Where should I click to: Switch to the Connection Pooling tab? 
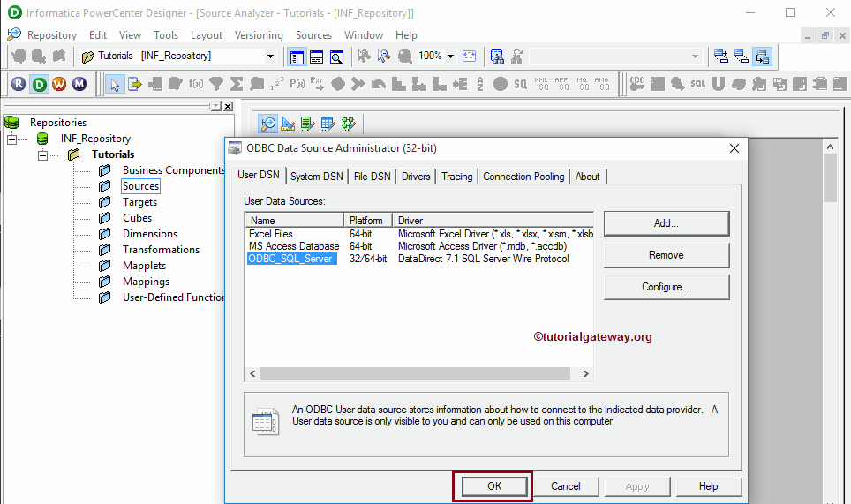(523, 177)
